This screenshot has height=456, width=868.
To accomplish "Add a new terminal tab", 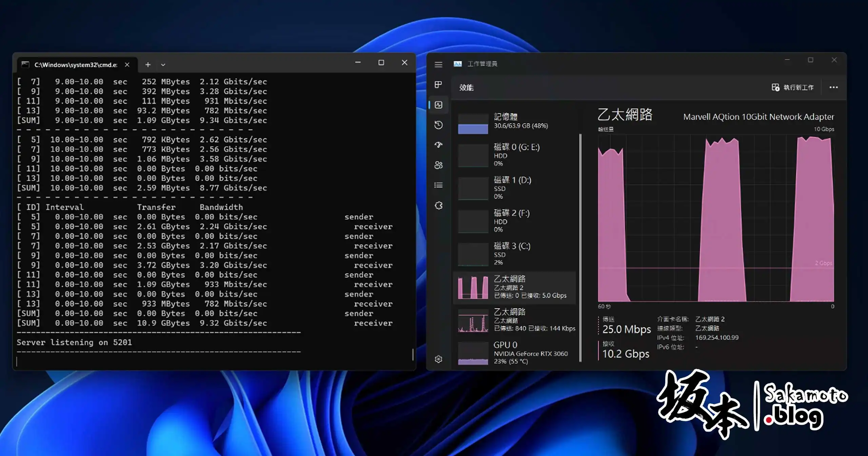I will click(148, 64).
